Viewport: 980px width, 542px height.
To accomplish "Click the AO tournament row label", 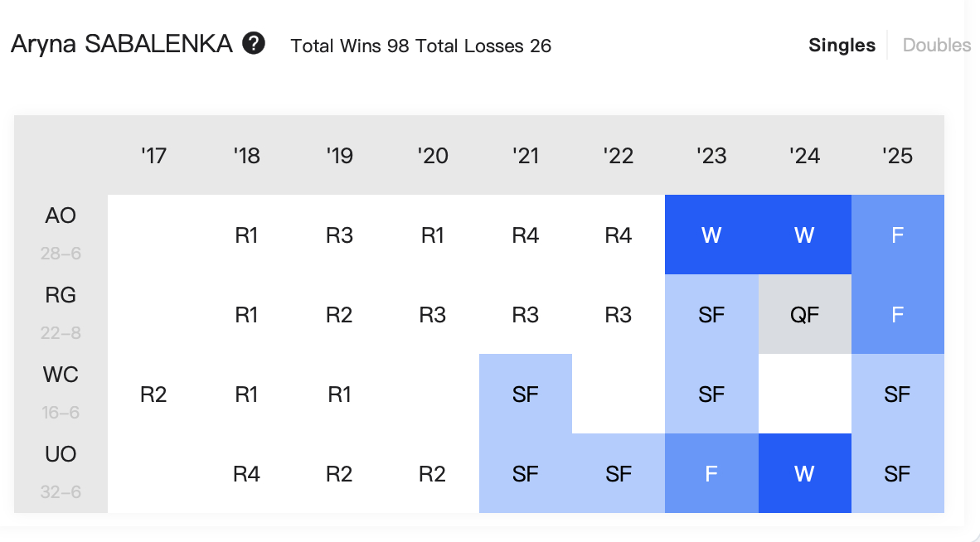I will tap(61, 215).
